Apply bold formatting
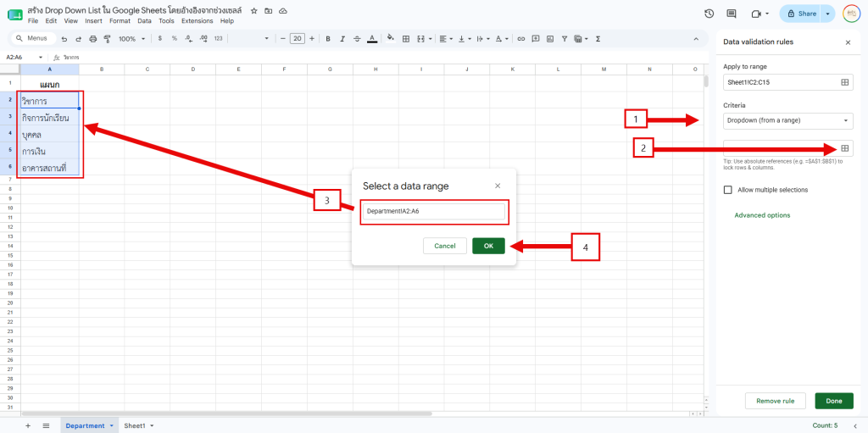Image resolution: width=868 pixels, height=433 pixels. 328,39
